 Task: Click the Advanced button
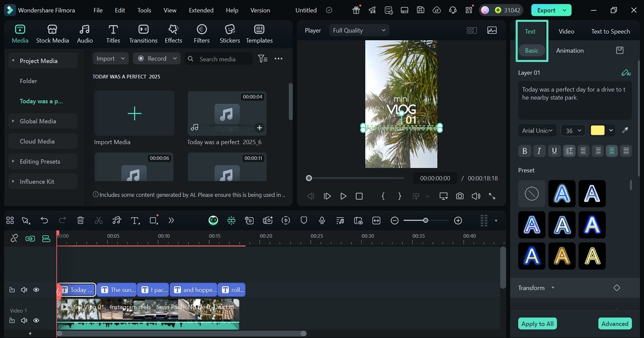click(615, 324)
